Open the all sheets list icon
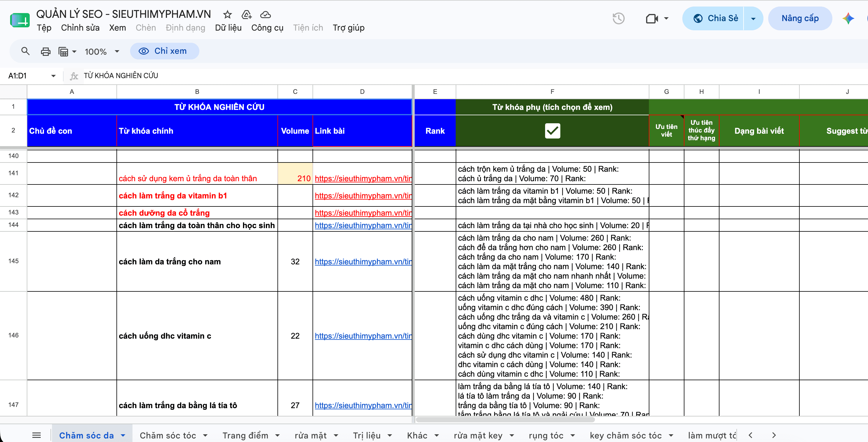 (37, 435)
